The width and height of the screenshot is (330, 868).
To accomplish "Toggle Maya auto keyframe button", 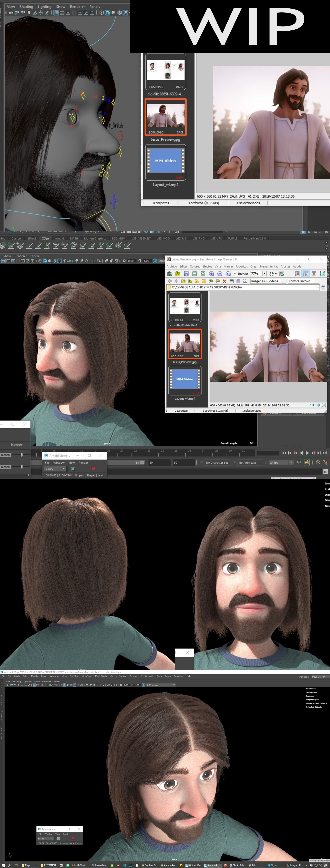I will click(317, 462).
